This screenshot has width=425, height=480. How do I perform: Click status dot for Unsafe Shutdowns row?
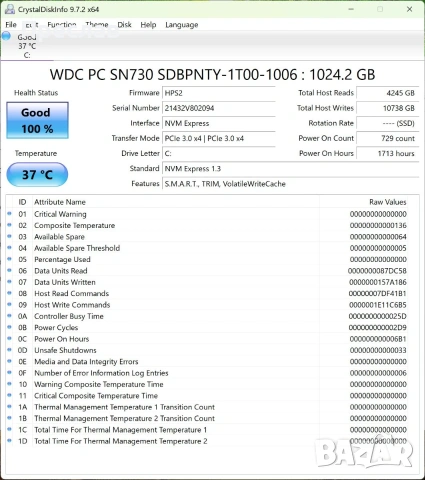9,350
